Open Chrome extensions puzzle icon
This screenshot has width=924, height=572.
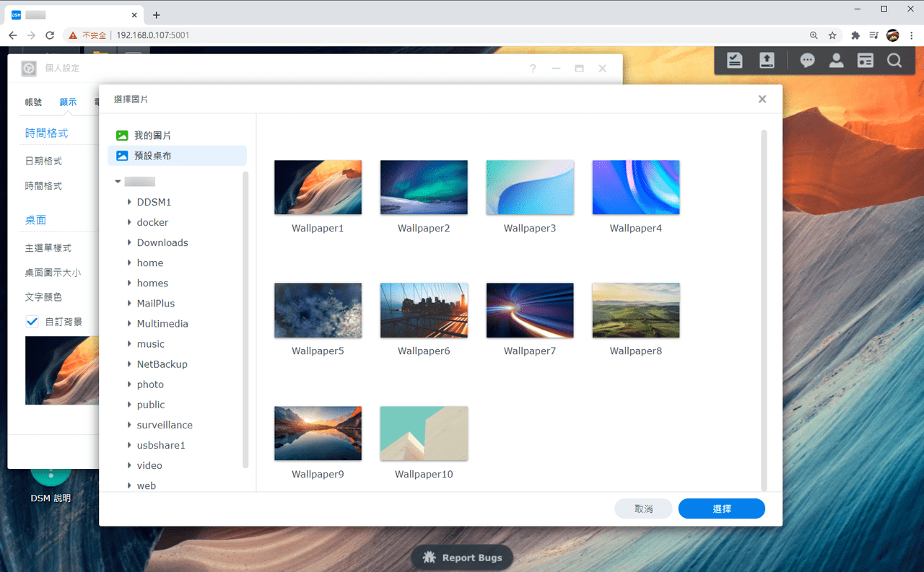(x=855, y=35)
